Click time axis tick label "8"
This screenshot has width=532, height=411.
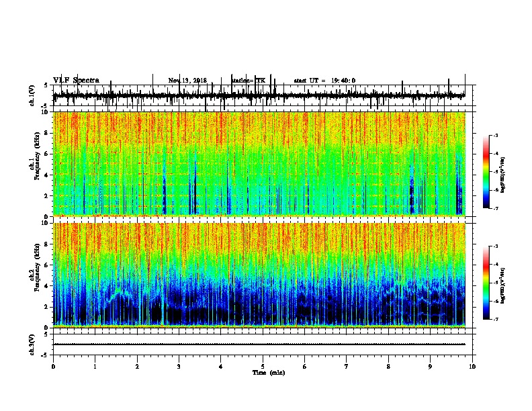point(388,367)
